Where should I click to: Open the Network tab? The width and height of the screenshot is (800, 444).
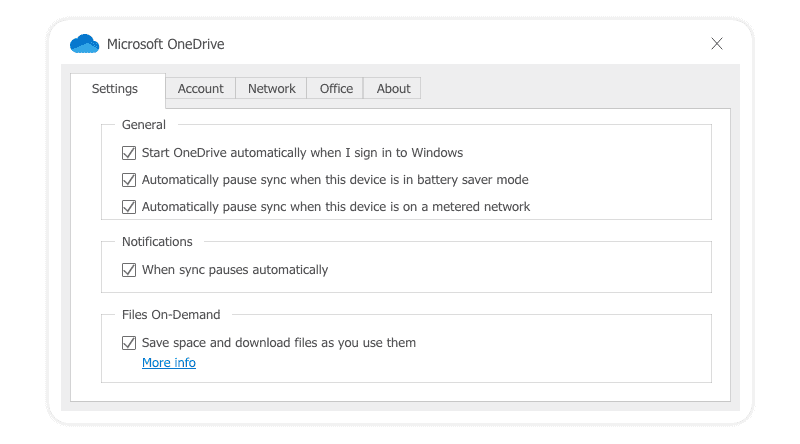[271, 89]
